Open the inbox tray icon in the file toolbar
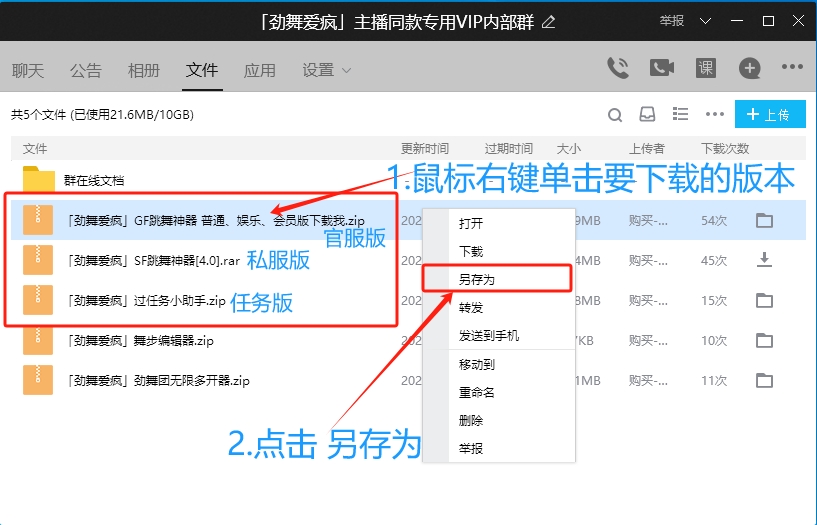Image resolution: width=817 pixels, height=525 pixels. pyautogui.click(x=647, y=114)
